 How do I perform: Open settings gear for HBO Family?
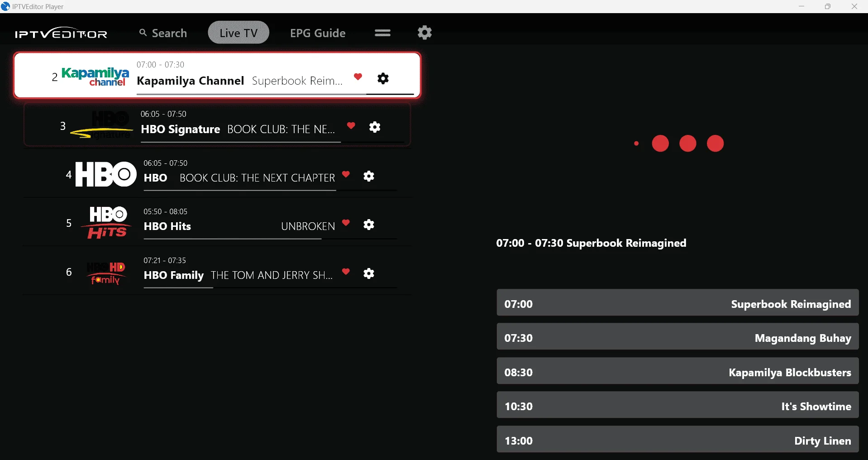[x=369, y=273]
